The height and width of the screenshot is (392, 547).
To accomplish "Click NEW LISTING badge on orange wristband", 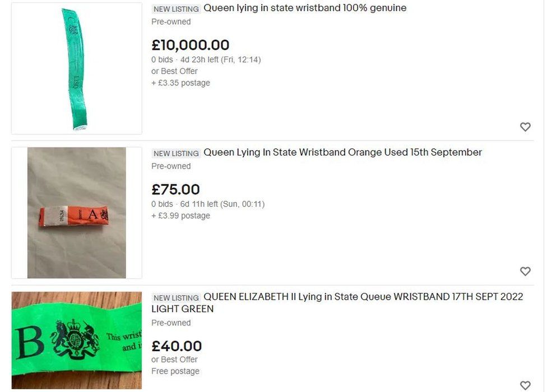I will pos(176,153).
